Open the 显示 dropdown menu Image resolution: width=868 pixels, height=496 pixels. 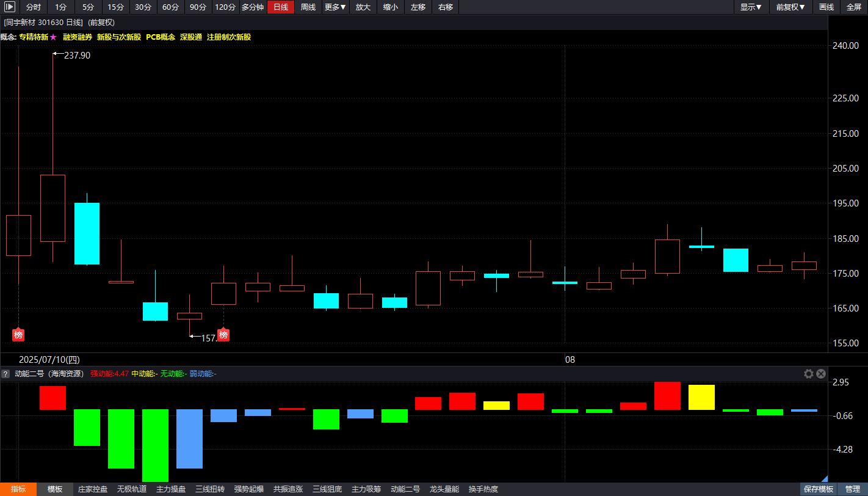[751, 7]
